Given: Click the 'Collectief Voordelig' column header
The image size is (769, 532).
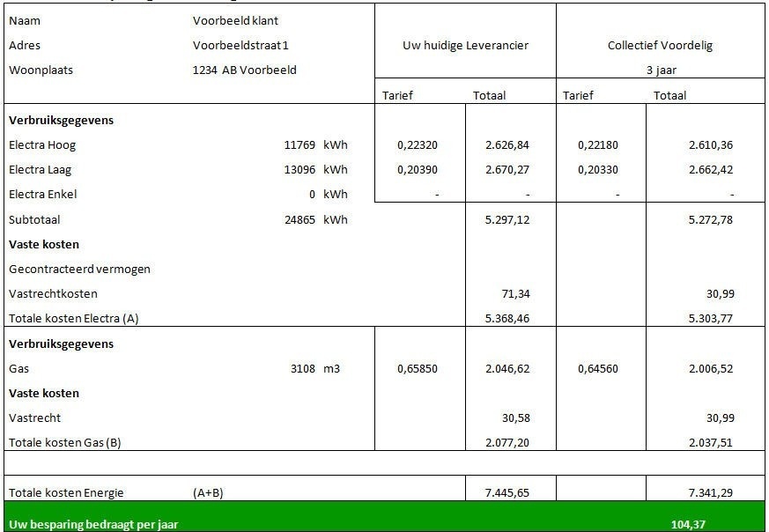Looking at the screenshot, I should pyautogui.click(x=660, y=45).
